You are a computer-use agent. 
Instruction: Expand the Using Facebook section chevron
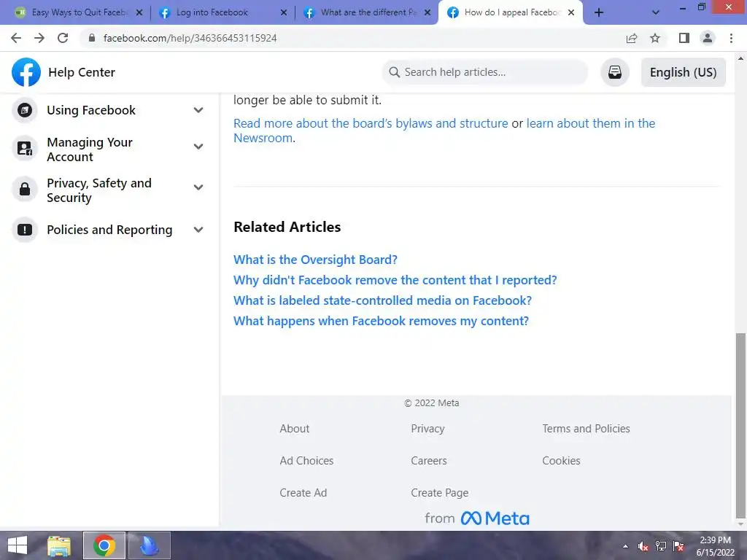coord(198,110)
